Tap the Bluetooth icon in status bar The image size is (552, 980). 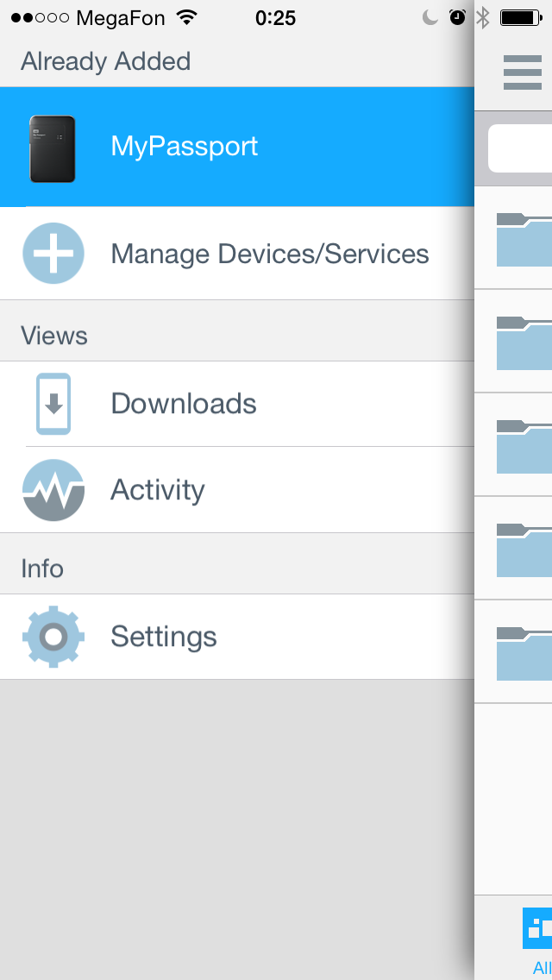(x=483, y=18)
